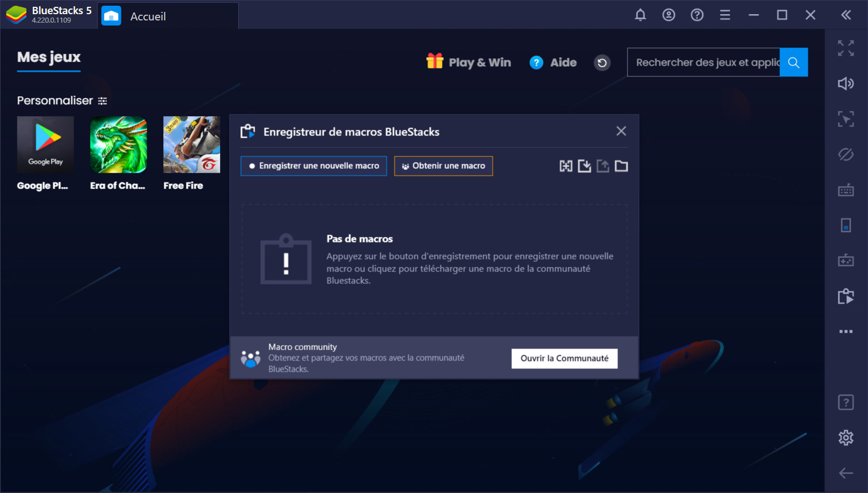868x493 pixels.
Task: Click the title bar help question icon
Action: [697, 15]
